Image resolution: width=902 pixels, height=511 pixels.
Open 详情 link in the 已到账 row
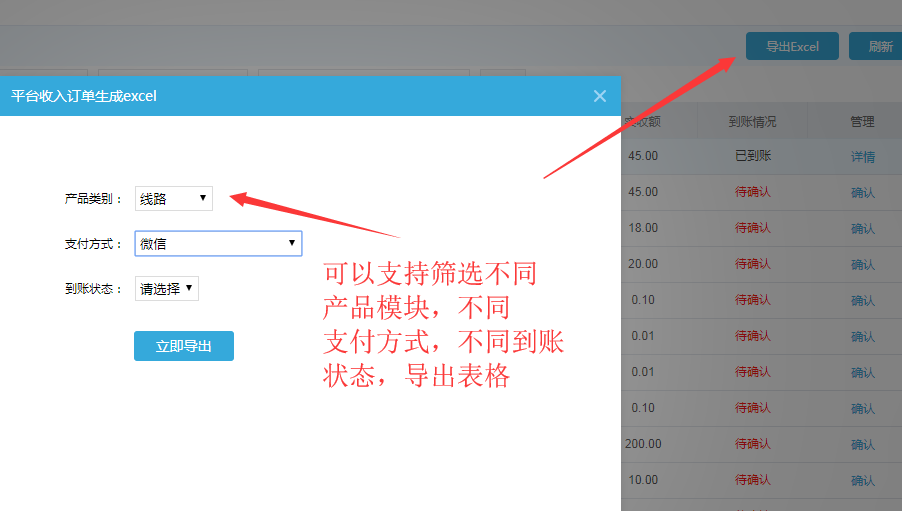(x=862, y=157)
